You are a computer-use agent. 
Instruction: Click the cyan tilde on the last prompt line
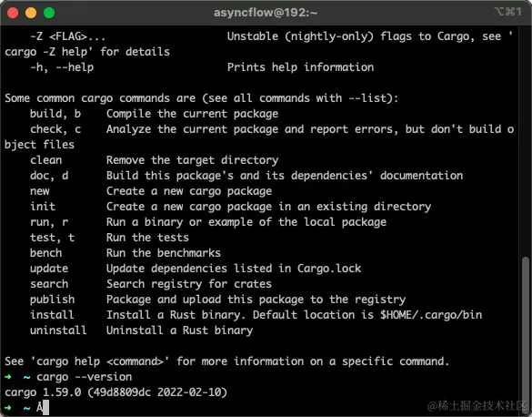(26, 408)
